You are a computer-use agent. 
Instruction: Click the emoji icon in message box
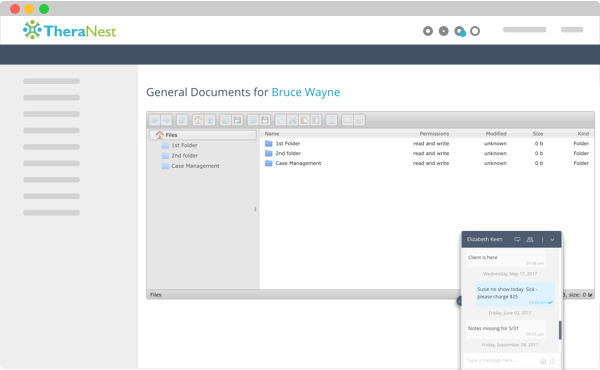pos(543,361)
